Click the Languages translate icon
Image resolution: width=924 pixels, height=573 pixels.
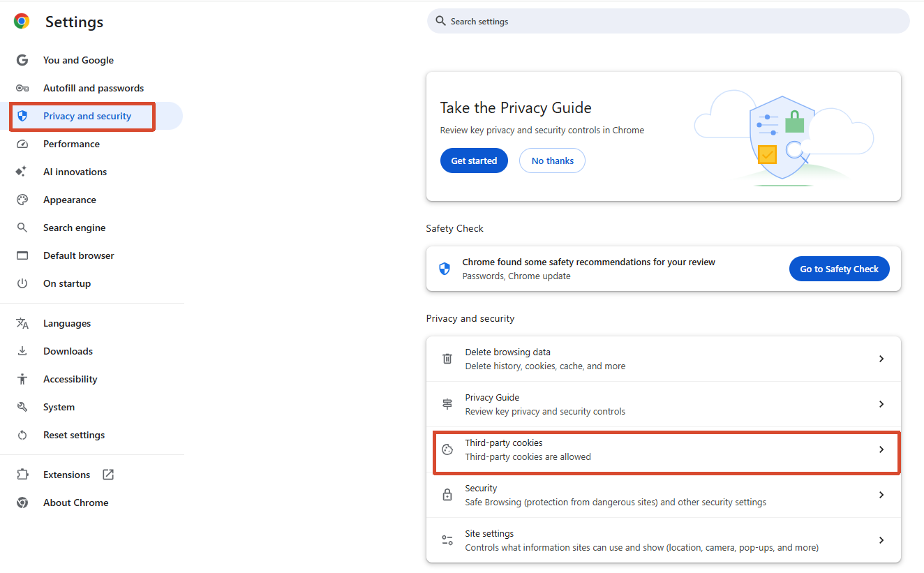[22, 323]
